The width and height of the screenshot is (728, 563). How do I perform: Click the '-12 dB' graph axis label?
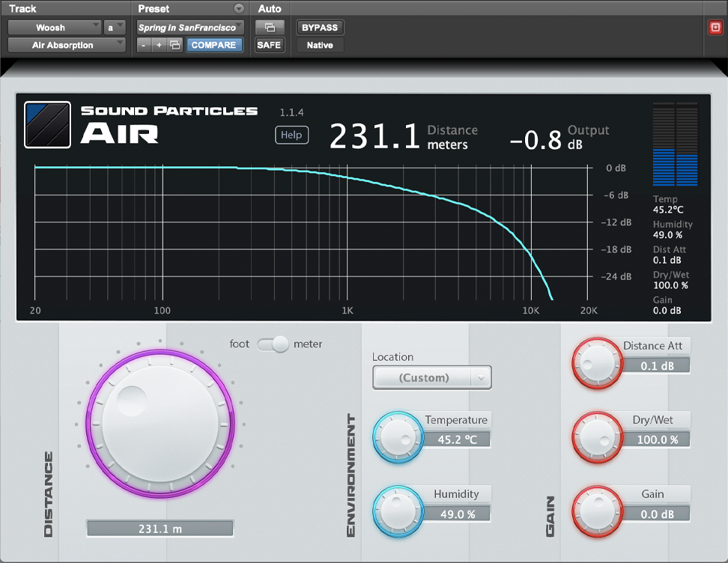point(616,222)
